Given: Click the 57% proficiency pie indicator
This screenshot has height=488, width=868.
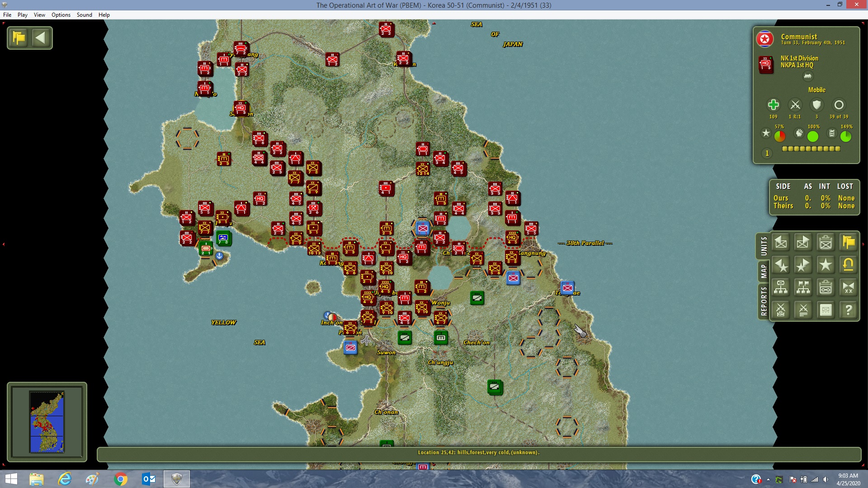Looking at the screenshot, I should tap(779, 136).
